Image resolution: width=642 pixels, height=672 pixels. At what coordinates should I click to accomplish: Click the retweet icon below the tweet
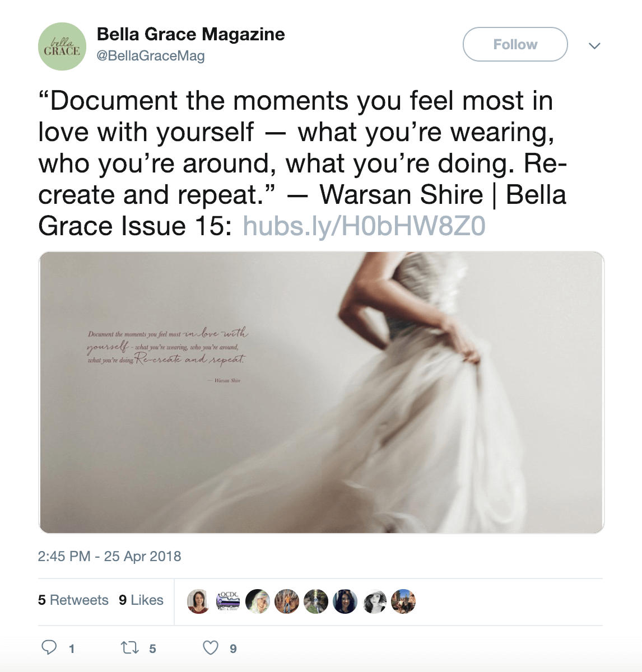coord(130,647)
